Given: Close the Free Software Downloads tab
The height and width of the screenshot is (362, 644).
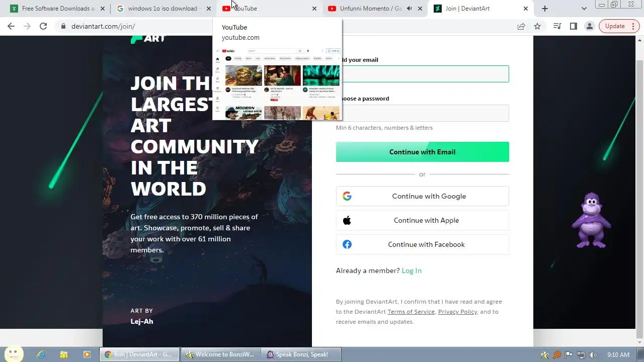Looking at the screenshot, I should click(103, 9).
